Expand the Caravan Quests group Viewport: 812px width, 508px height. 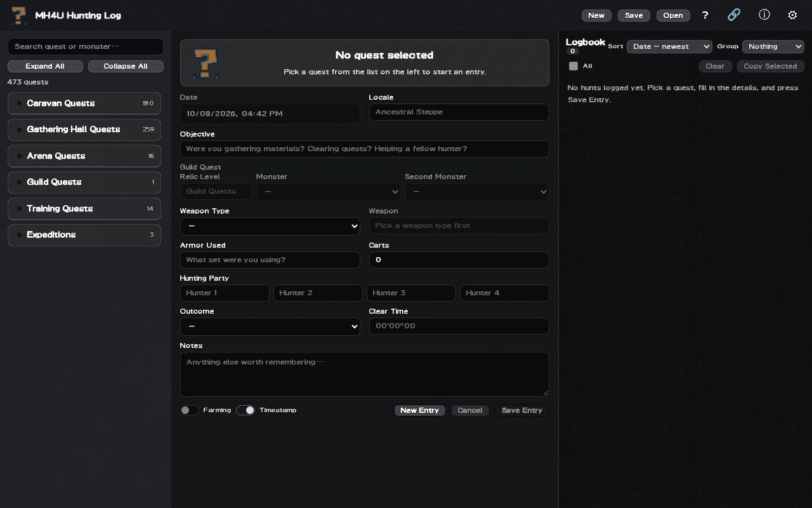(x=84, y=104)
